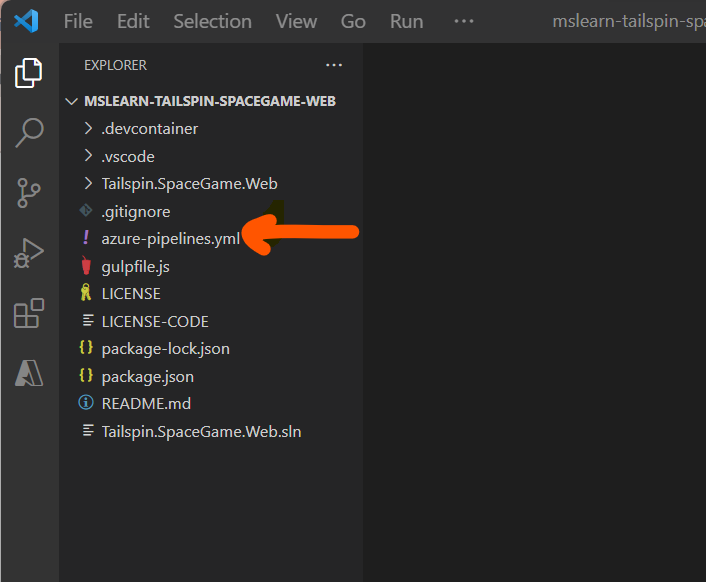The width and height of the screenshot is (706, 582).
Task: Open the README.md file
Action: coord(146,404)
